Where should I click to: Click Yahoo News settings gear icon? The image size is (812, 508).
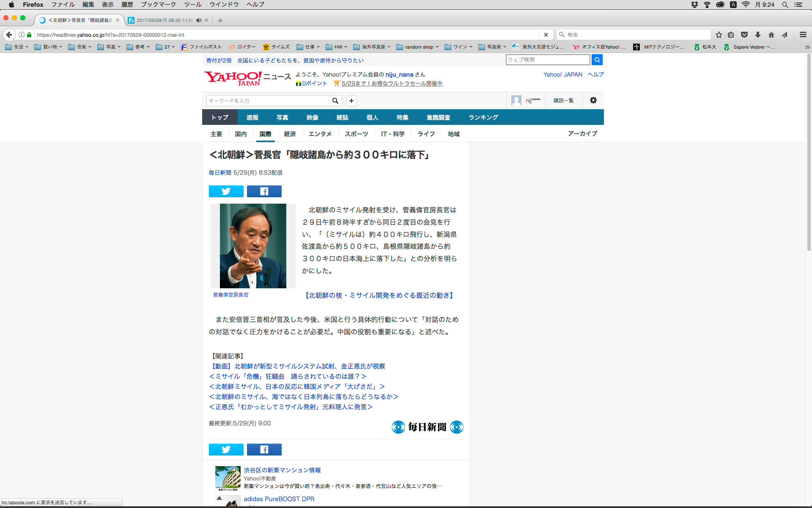(x=593, y=100)
